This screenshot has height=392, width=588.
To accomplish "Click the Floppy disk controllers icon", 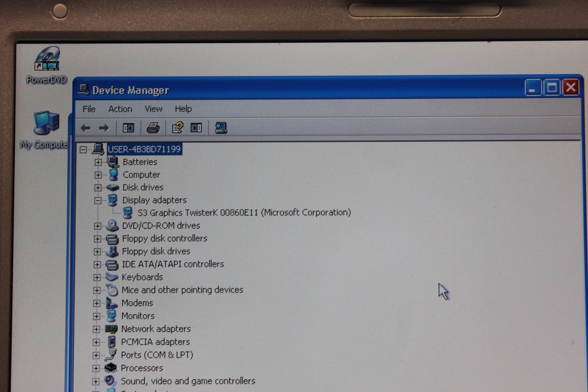I will coord(112,239).
